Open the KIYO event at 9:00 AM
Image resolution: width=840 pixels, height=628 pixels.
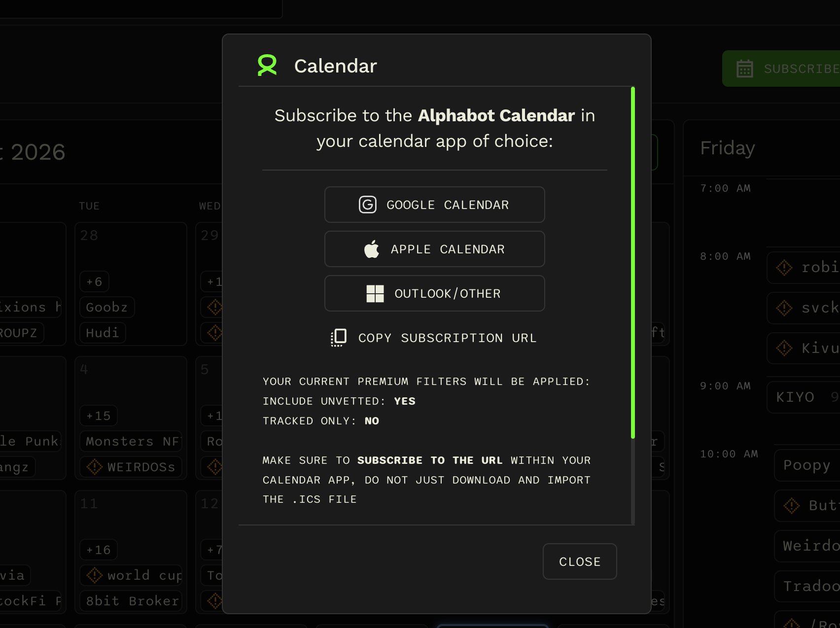(x=804, y=397)
